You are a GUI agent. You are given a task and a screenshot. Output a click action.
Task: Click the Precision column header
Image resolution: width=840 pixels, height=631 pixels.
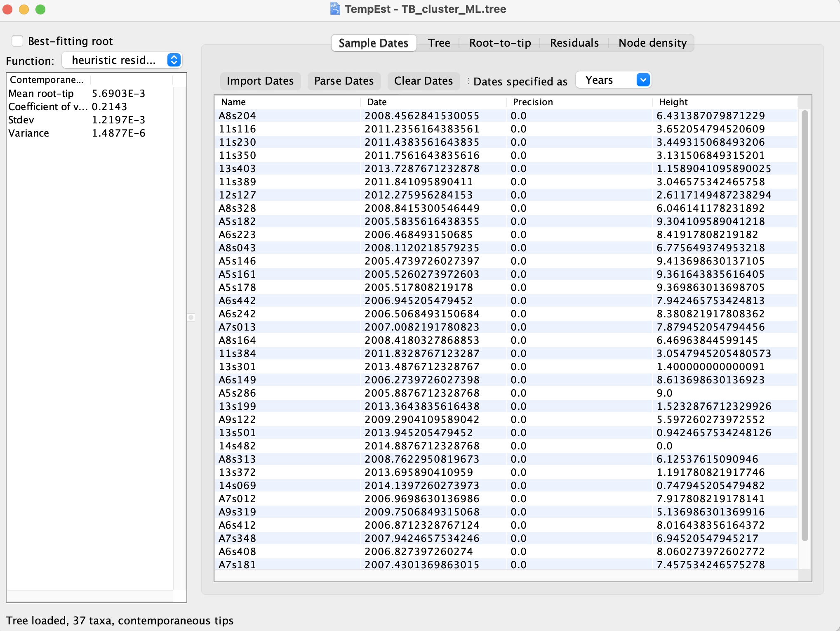580,102
